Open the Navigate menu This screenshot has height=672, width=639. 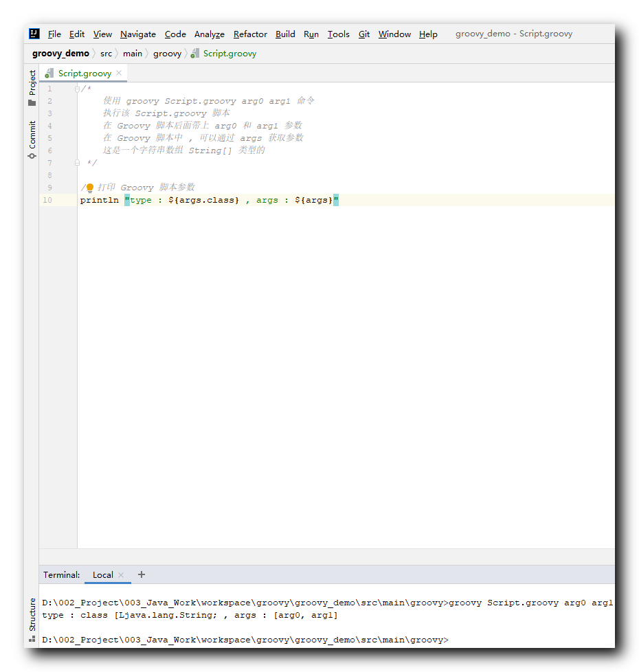coord(138,34)
